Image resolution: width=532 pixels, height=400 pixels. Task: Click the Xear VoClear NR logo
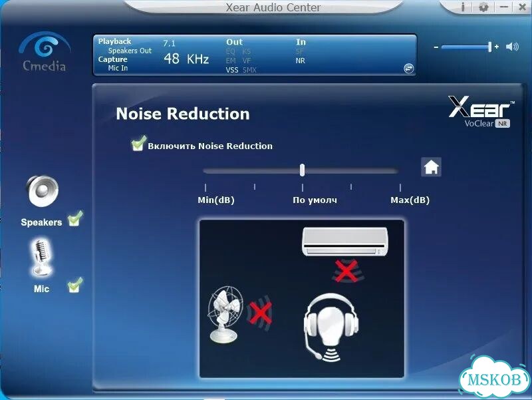(x=481, y=112)
